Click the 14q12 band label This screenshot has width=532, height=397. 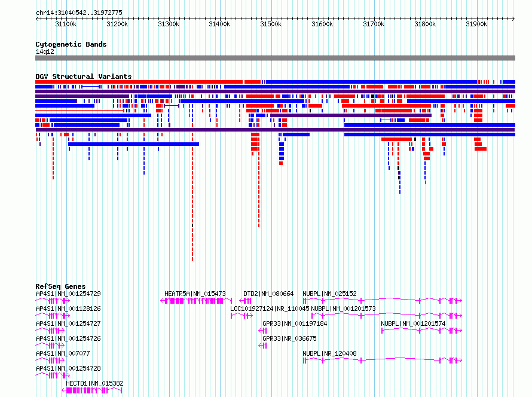(x=45, y=51)
